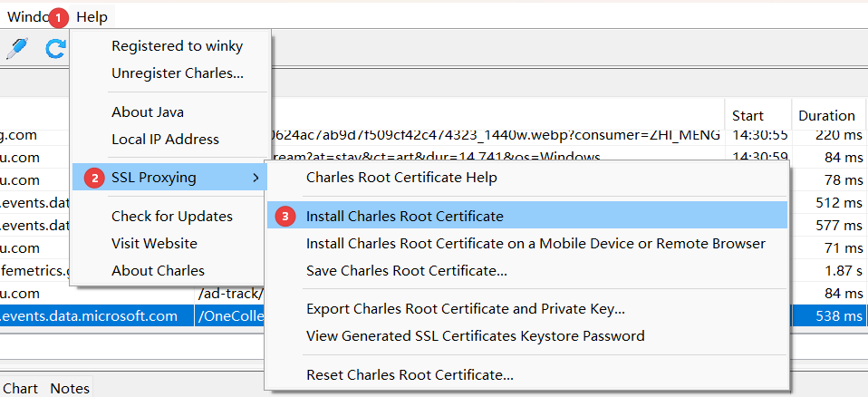
Task: Open About Charles
Action: [x=158, y=271]
